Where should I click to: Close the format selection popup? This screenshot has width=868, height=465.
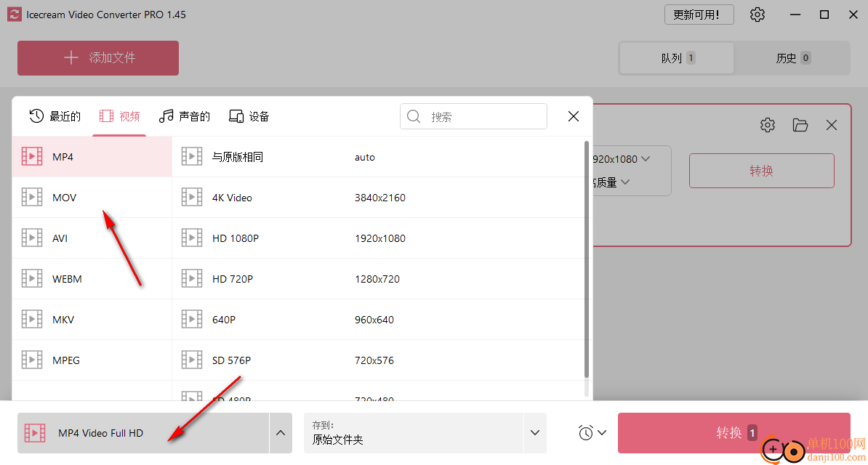tap(574, 116)
